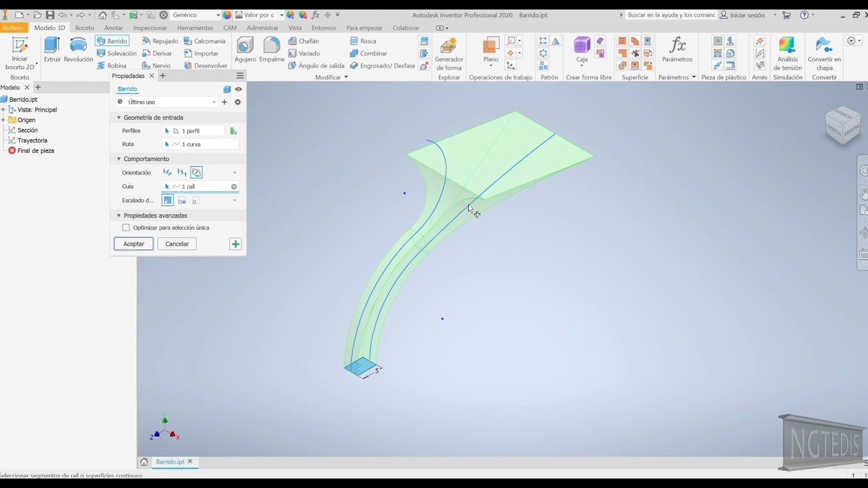Click the Ruta 1 curva selection field
The height and width of the screenshot is (488, 868).
tap(201, 144)
